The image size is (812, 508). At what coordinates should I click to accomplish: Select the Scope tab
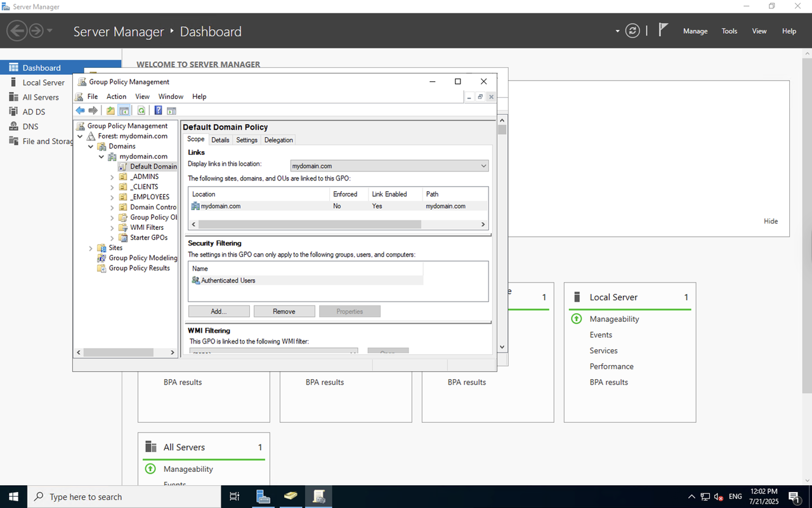pyautogui.click(x=195, y=139)
